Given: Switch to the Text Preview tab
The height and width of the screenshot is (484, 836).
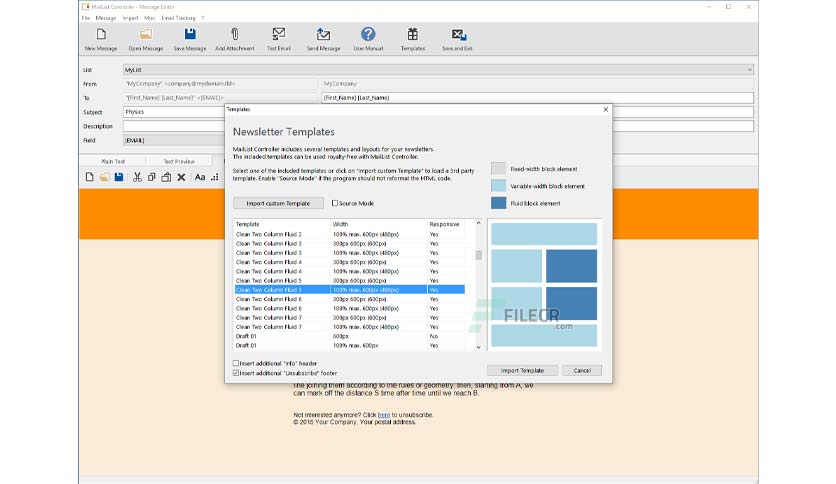Looking at the screenshot, I should click(179, 161).
